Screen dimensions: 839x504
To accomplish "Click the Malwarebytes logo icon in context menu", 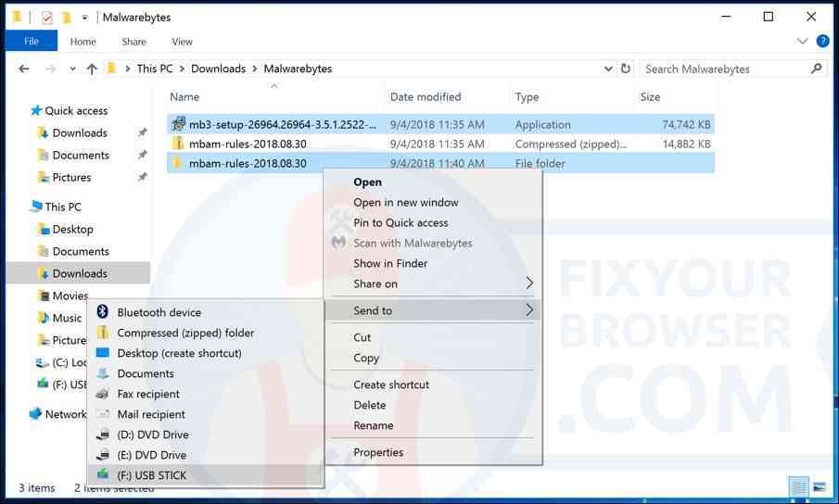I will pos(338,243).
